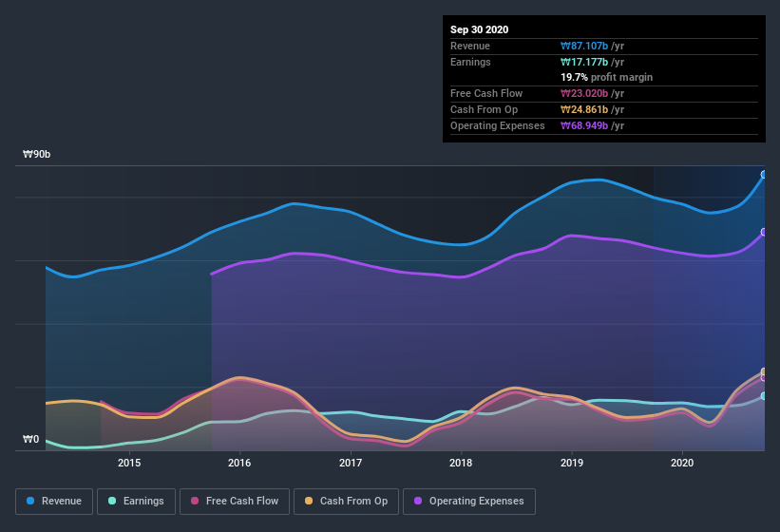This screenshot has height=532, width=780.
Task: Click the ₩87.107b Revenue tooltip value
Action: tap(584, 46)
